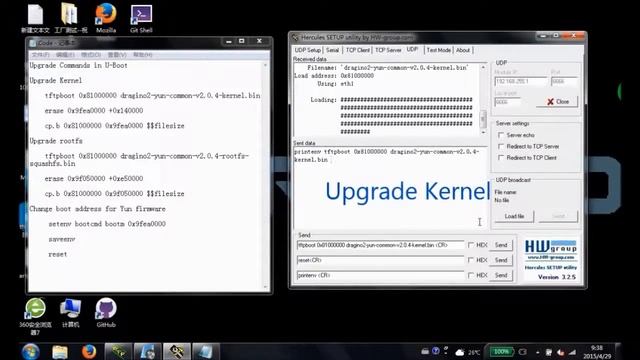Click the Received data scroll up arrow
640x360 pixels.
click(x=483, y=67)
